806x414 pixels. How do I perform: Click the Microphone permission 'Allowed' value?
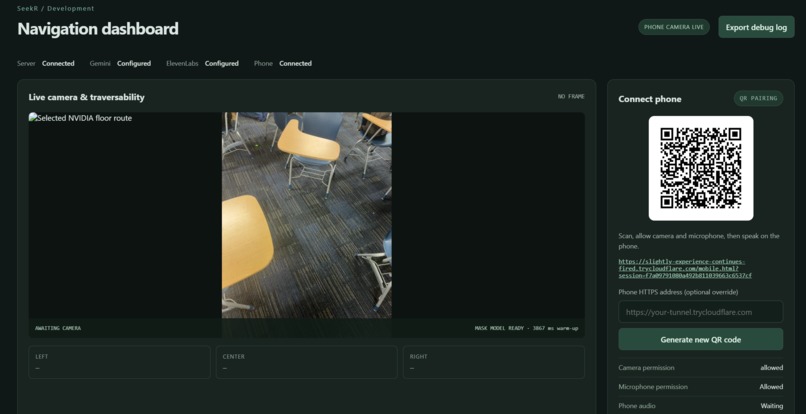(x=771, y=387)
